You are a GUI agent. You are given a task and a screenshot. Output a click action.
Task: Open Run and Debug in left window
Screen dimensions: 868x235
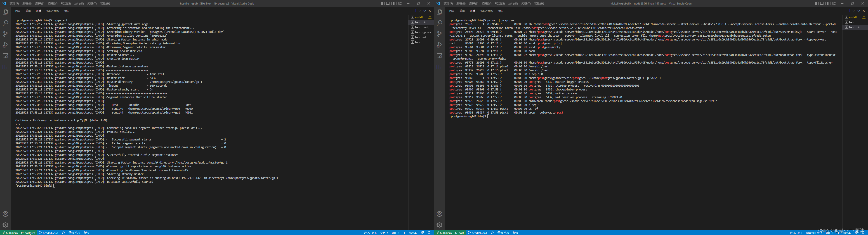(5, 45)
